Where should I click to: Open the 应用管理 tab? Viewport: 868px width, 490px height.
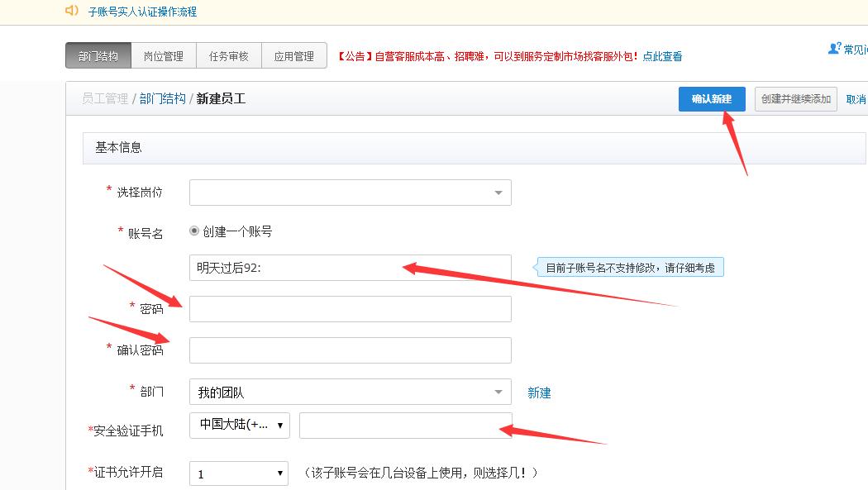[294, 56]
